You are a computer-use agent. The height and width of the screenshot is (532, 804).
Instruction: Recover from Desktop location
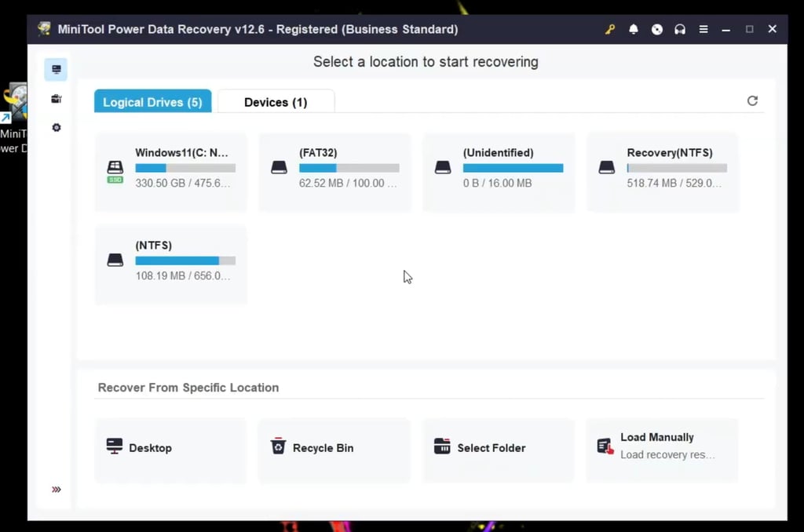pos(170,450)
